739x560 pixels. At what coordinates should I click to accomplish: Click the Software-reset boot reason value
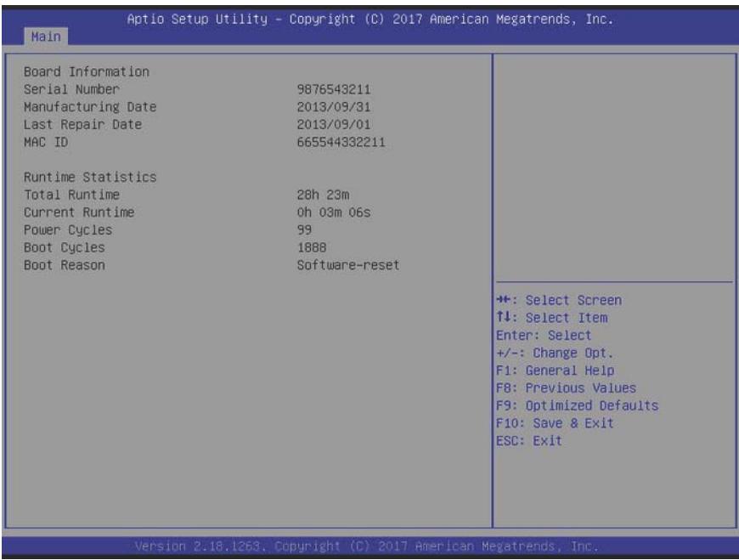coord(348,265)
